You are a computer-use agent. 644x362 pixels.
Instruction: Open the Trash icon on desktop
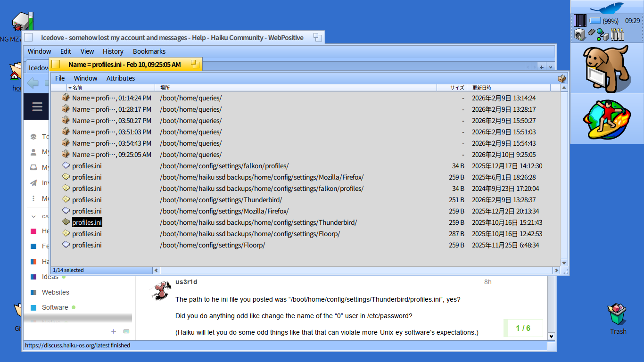point(618,314)
